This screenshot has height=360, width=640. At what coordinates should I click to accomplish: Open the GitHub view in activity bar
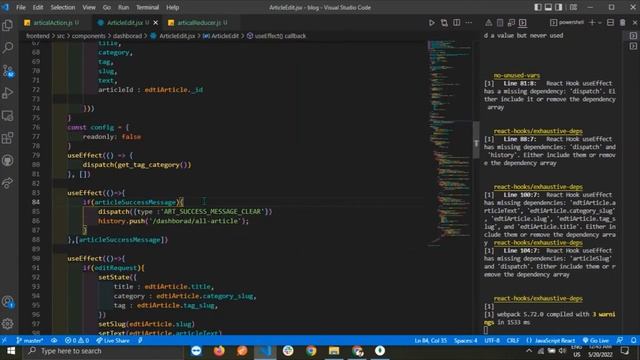8,160
